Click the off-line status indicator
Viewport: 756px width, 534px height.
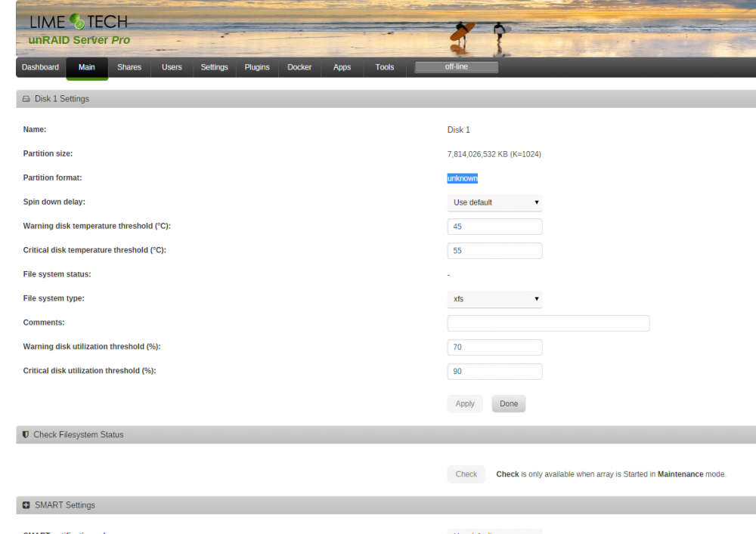click(456, 67)
